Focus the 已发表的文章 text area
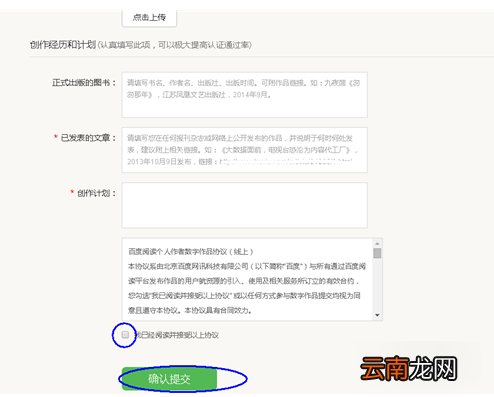This screenshot has height=397, width=494. pyautogui.click(x=245, y=150)
